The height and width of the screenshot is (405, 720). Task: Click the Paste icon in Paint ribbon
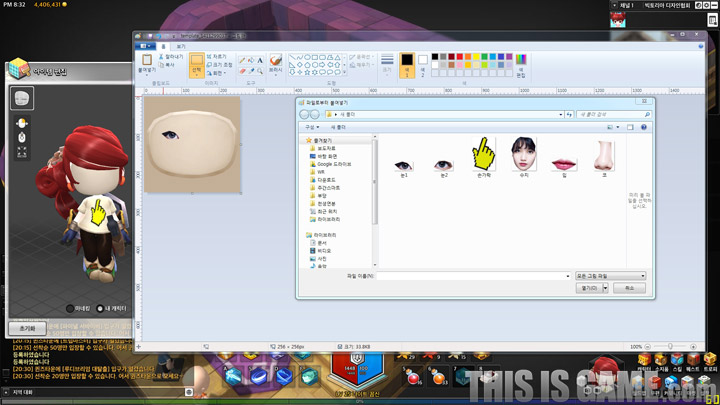click(147, 62)
